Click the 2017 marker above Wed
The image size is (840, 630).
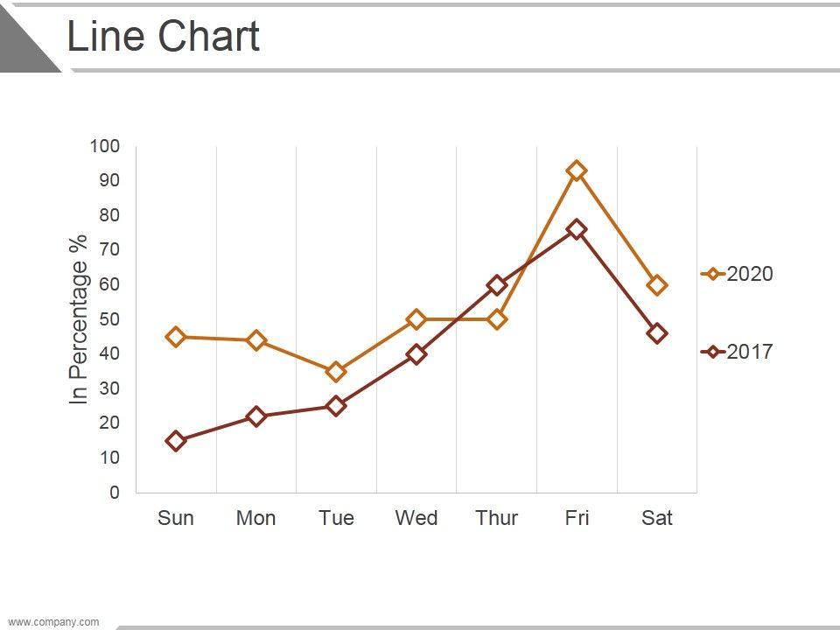click(x=416, y=354)
